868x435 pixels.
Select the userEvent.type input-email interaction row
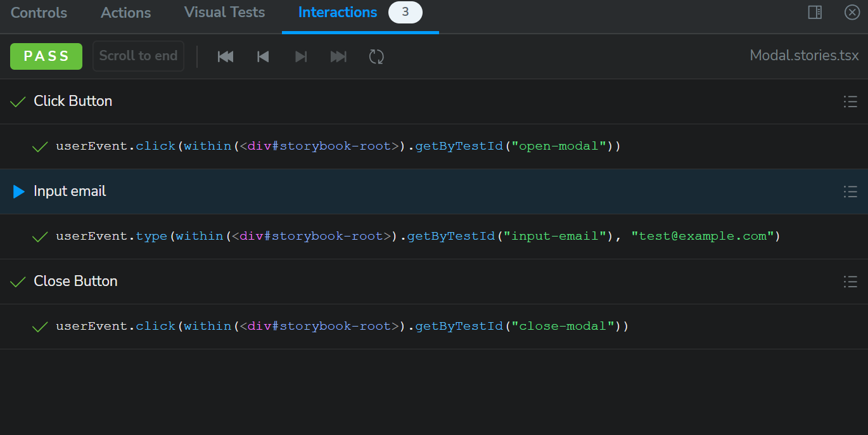(x=434, y=237)
